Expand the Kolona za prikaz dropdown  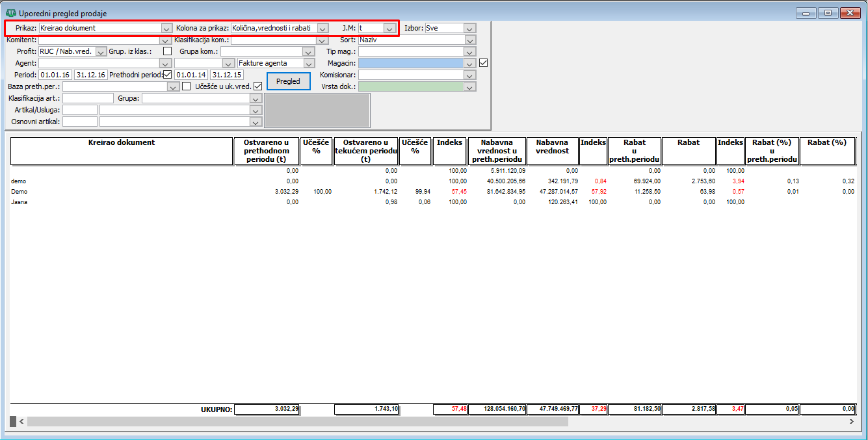point(322,29)
